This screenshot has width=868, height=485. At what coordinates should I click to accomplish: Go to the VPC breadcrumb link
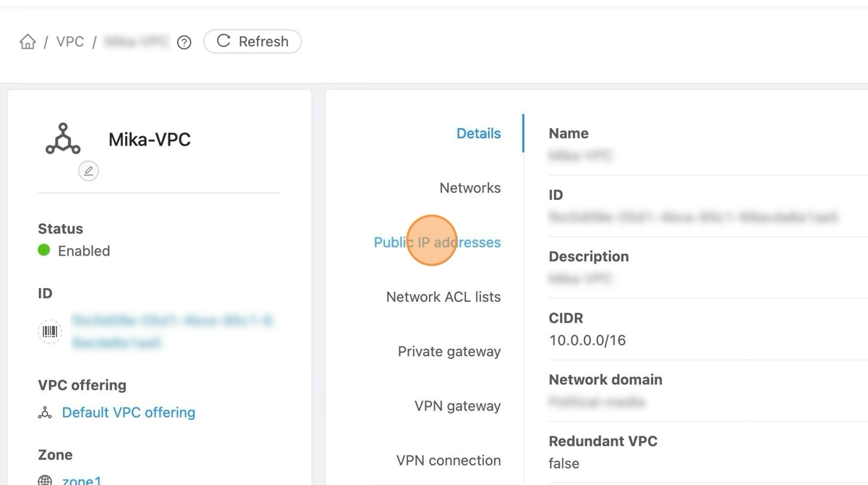coord(70,41)
